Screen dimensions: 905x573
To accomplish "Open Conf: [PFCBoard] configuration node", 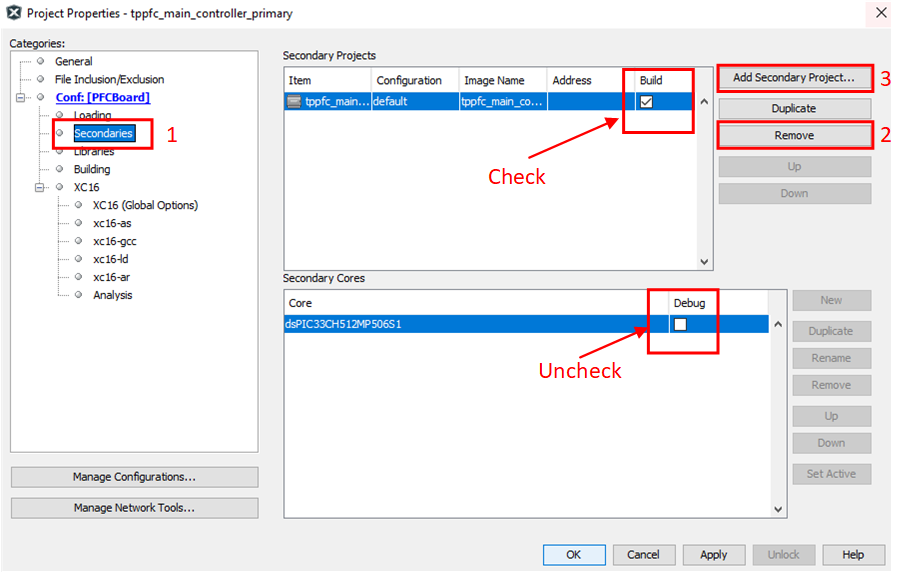I will pos(103,98).
